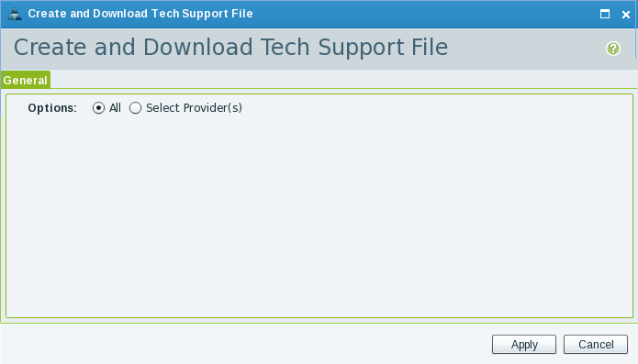Viewport: 638px width, 364px height.
Task: Click the empty General options panel area
Action: 319,215
